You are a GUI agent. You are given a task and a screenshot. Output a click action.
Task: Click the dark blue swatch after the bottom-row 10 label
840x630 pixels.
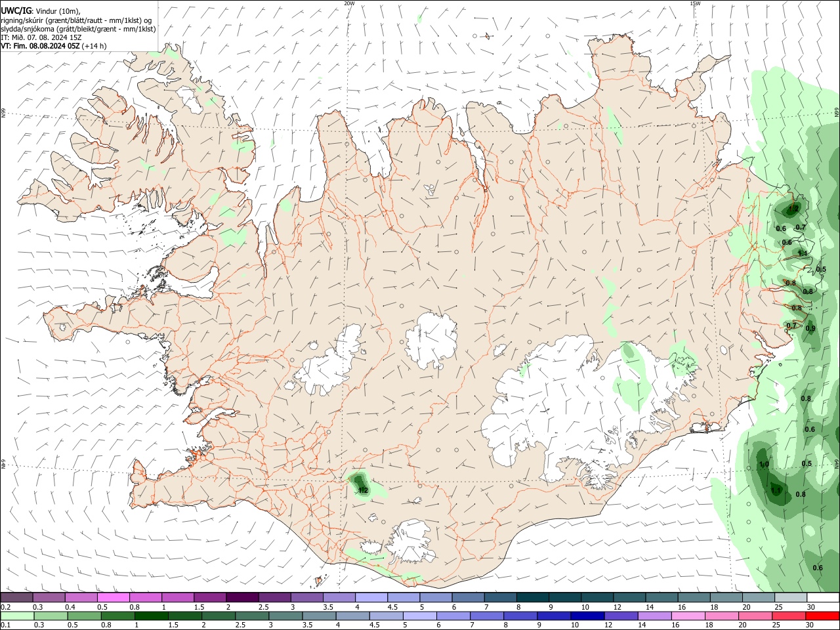coord(586,616)
